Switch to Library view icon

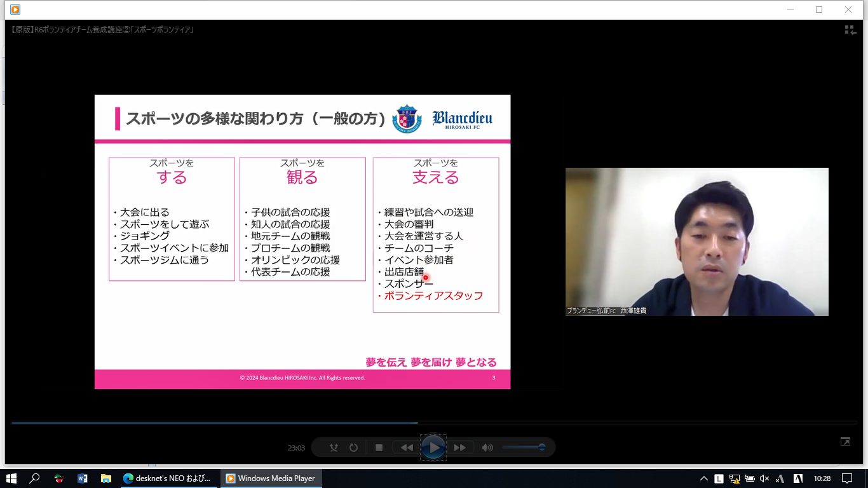[850, 30]
